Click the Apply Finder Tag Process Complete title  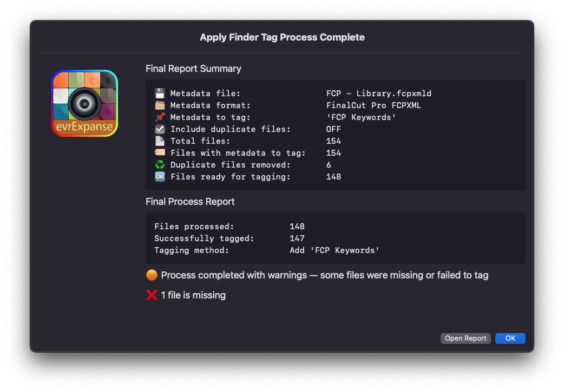pyautogui.click(x=282, y=37)
